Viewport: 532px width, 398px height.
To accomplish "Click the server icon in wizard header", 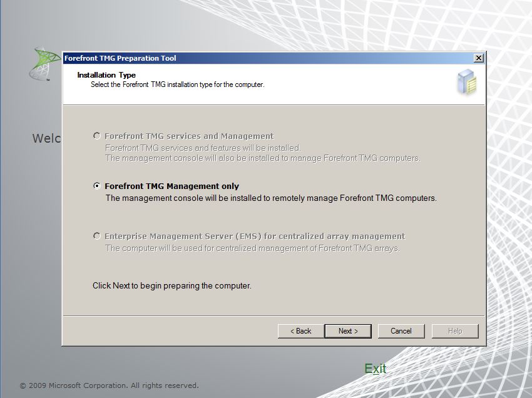I will click(467, 82).
